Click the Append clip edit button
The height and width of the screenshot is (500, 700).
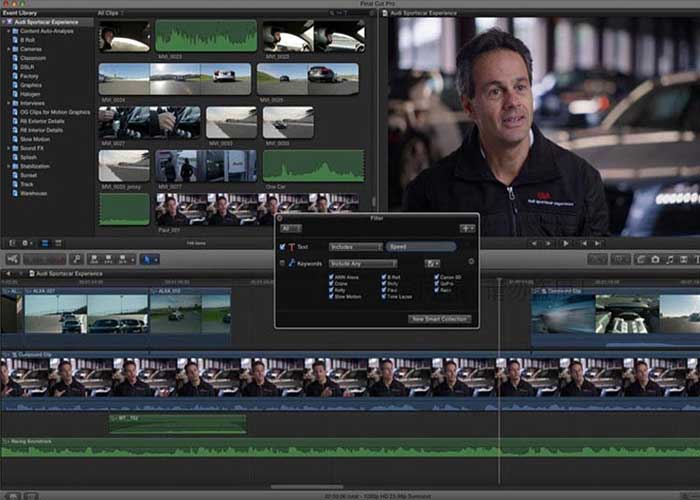pos(122,259)
